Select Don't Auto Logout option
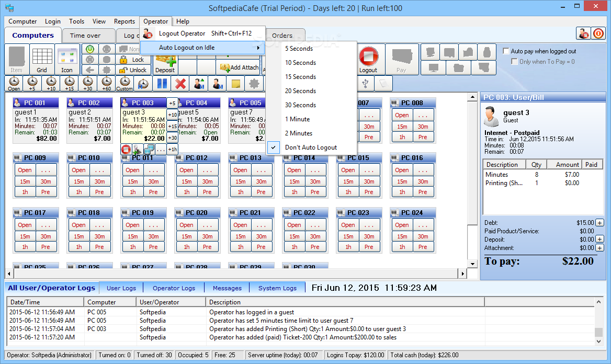The width and height of the screenshot is (611, 364). (x=311, y=147)
